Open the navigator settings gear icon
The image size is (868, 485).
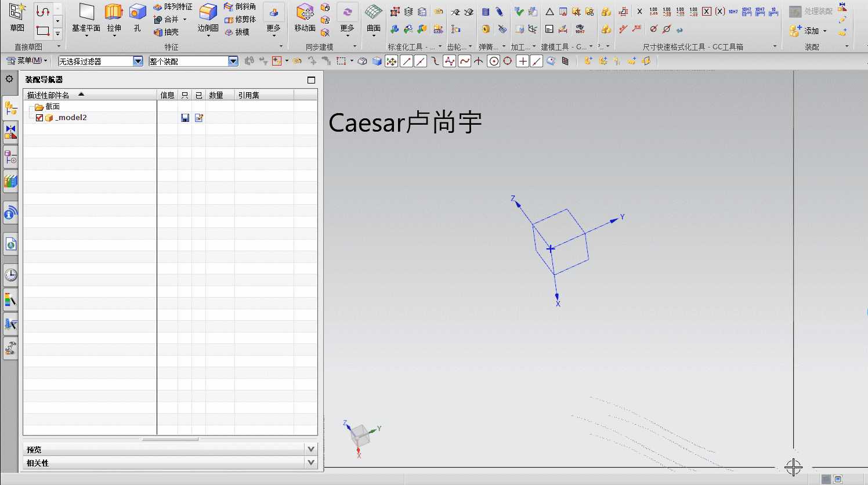pos(9,79)
